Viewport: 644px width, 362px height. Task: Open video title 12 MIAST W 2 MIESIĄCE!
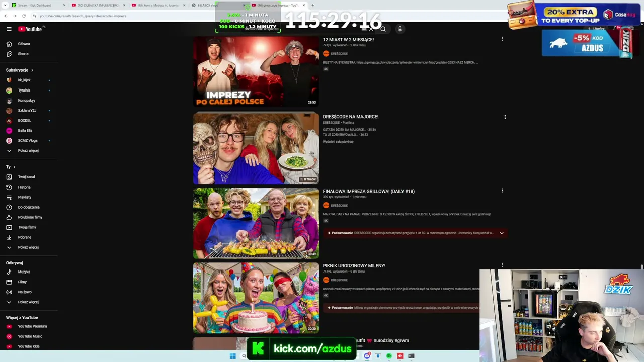click(x=348, y=40)
